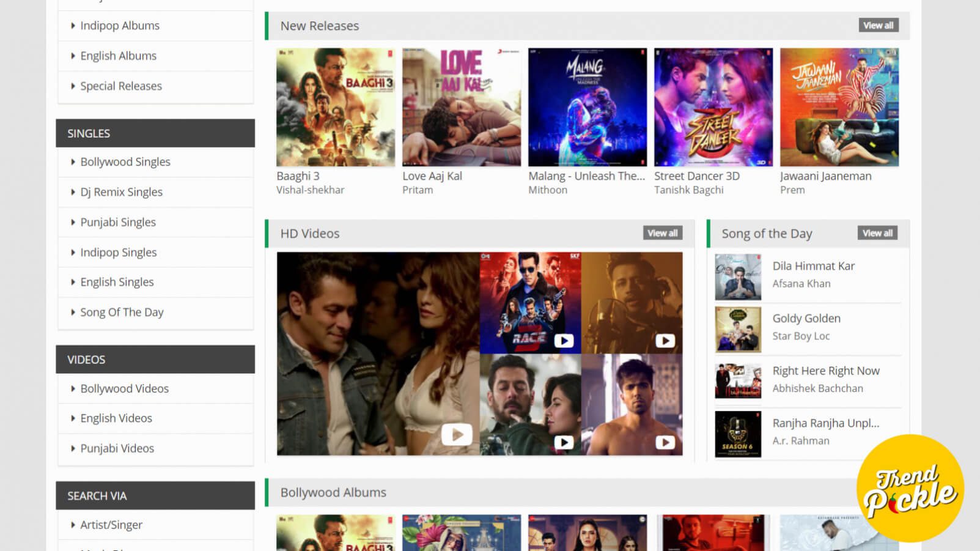Image resolution: width=980 pixels, height=551 pixels.
Task: Open Jawaani Jaaneman title link
Action: [x=825, y=176]
